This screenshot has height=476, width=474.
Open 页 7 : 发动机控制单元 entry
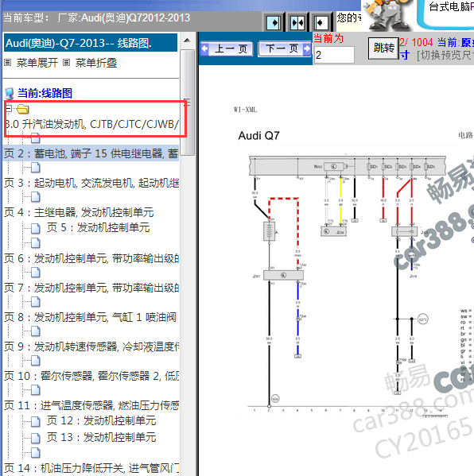click(91, 288)
